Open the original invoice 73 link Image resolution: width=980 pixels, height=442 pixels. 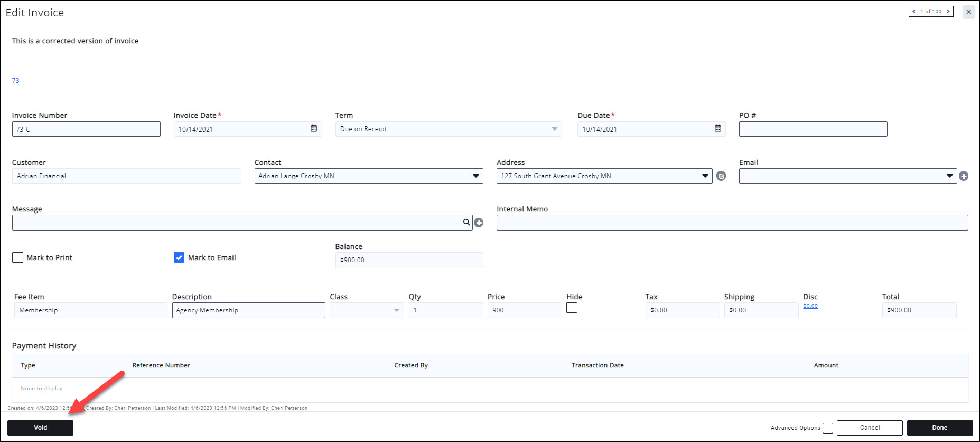16,81
